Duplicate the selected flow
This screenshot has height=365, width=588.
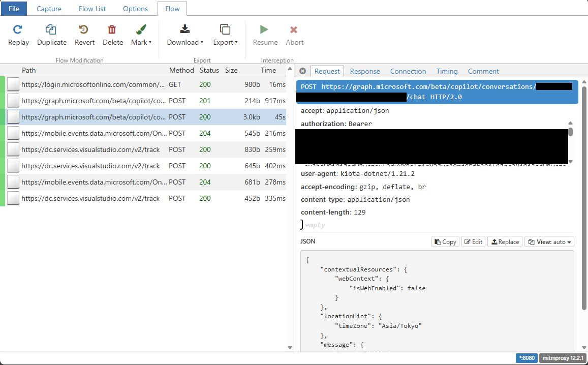[x=51, y=35]
